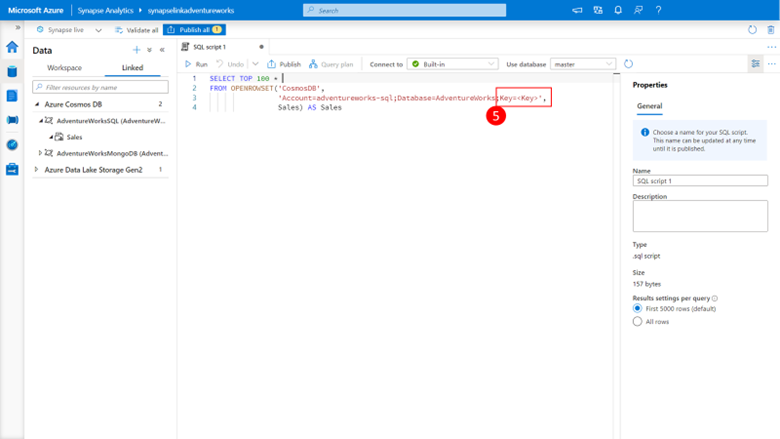Viewport: 780px width, 439px height.
Task: Select All rows option
Action: 637,322
